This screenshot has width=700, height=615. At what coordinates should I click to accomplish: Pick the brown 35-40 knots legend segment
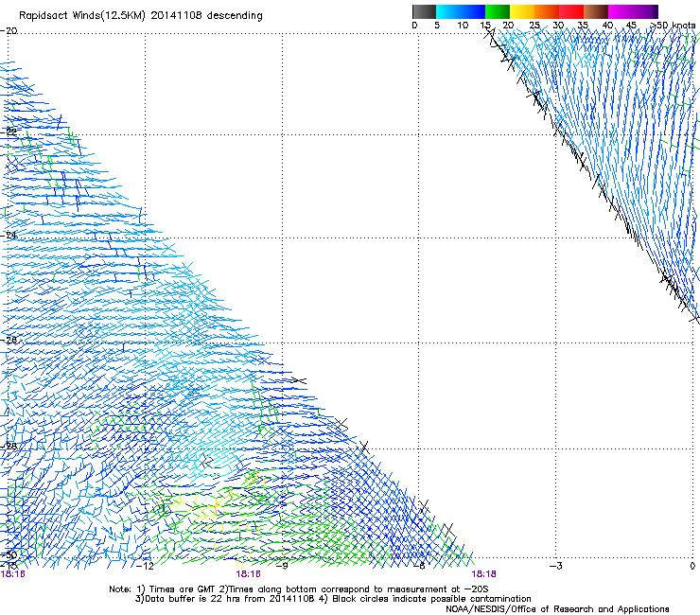(x=596, y=11)
